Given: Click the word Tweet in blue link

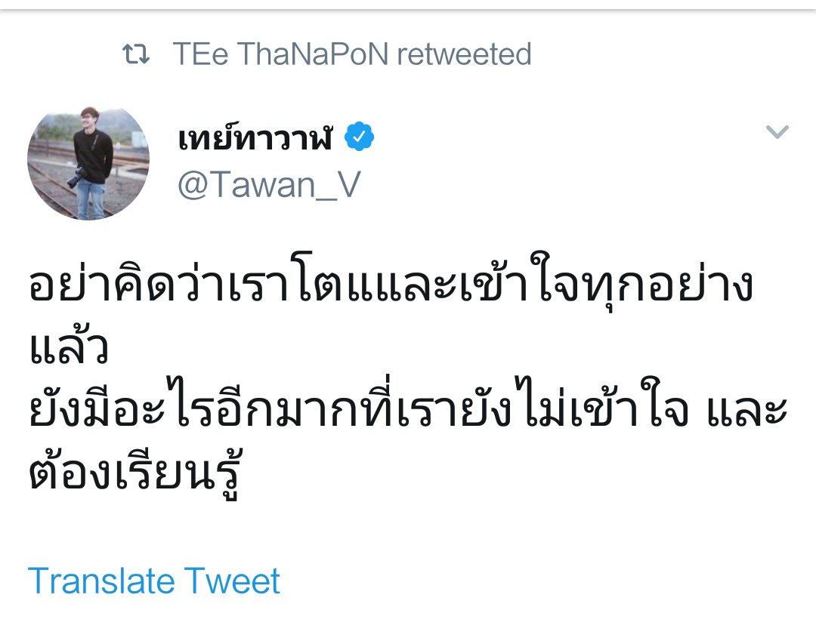Looking at the screenshot, I should click(x=232, y=581).
